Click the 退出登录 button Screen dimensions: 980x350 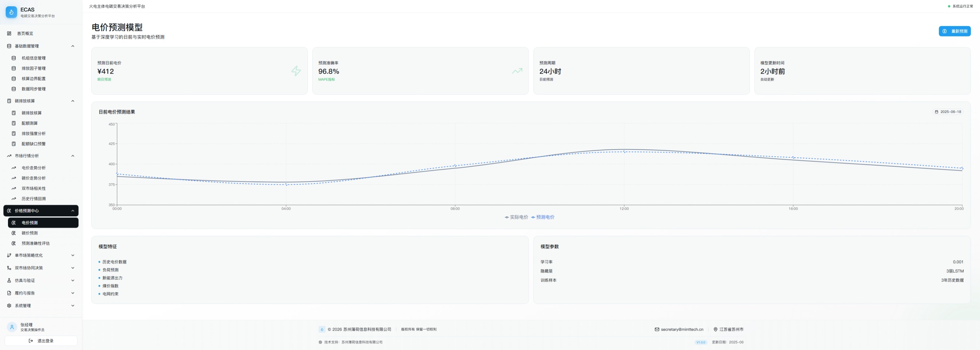point(41,341)
